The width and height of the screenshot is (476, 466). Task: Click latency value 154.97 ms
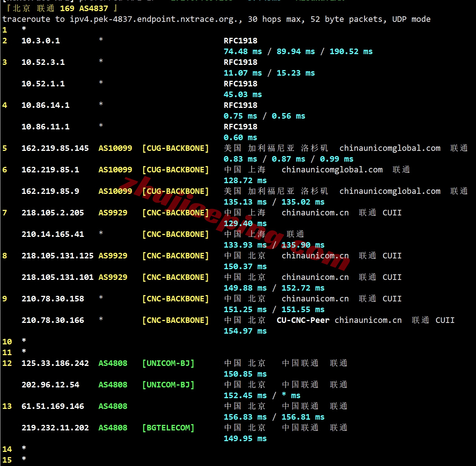[245, 331]
